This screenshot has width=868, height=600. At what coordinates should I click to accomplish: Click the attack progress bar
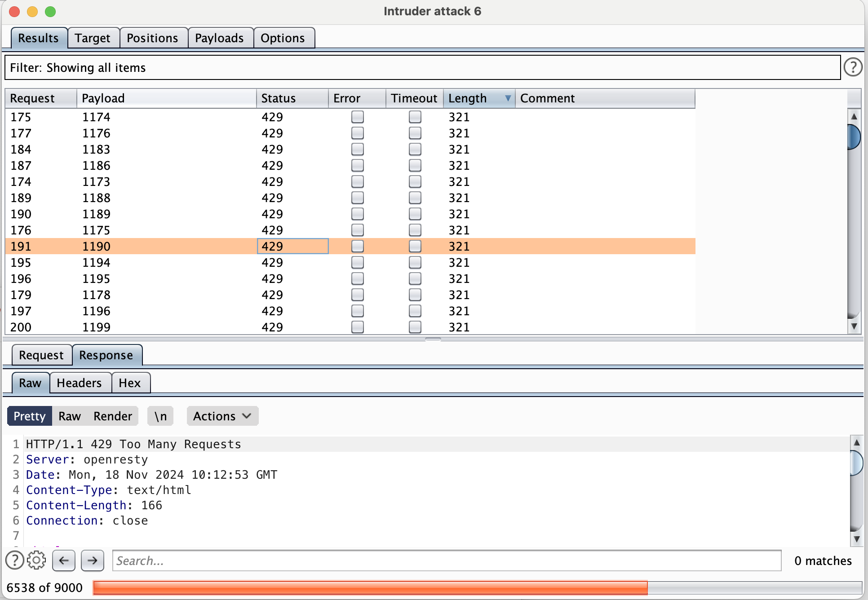[476, 587]
